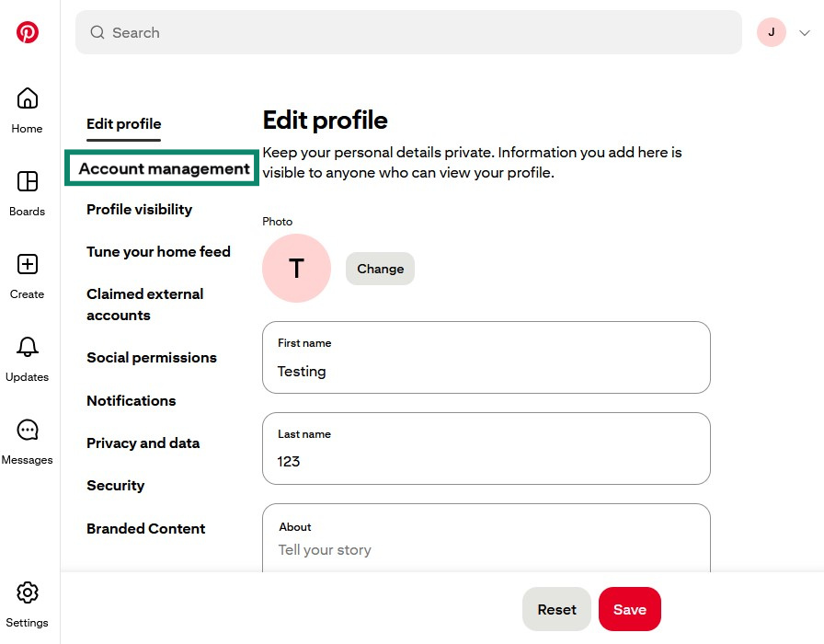
Task: Click the search magnifier icon
Action: (x=97, y=31)
